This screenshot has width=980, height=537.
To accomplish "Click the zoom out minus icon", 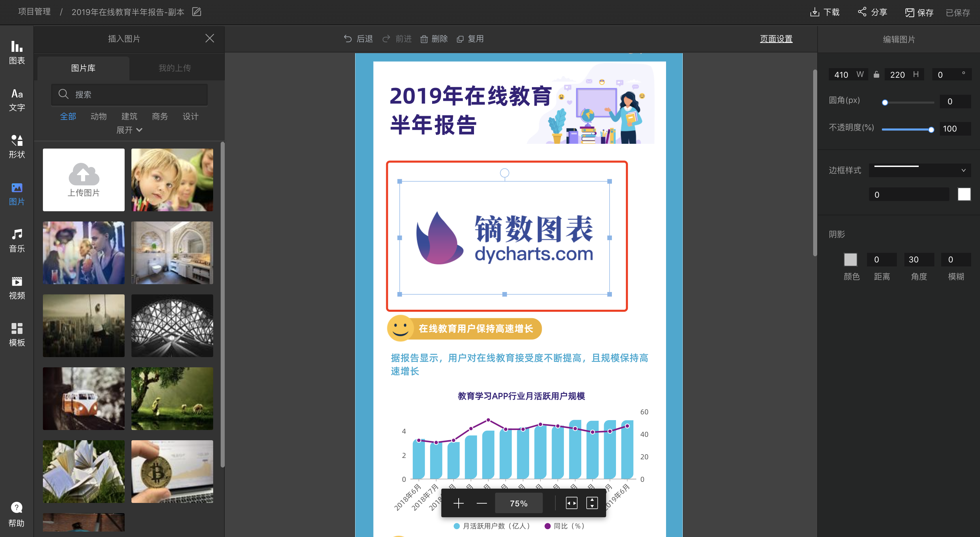I will pyautogui.click(x=481, y=503).
